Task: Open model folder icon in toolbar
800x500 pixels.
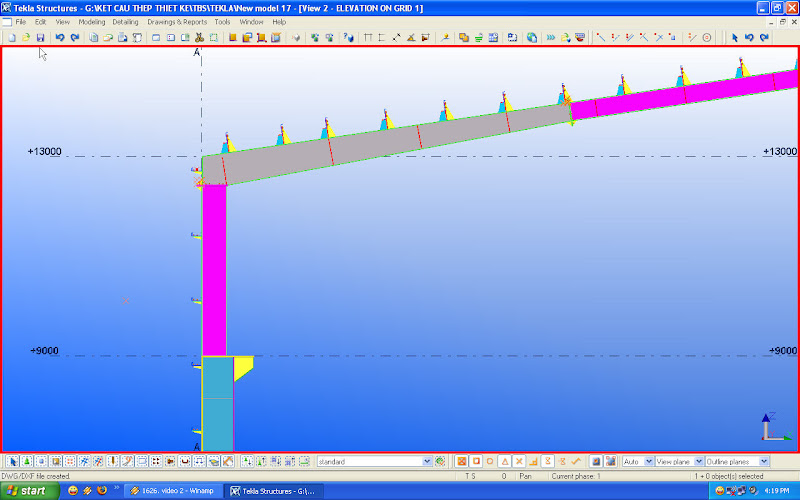Action: click(26, 37)
